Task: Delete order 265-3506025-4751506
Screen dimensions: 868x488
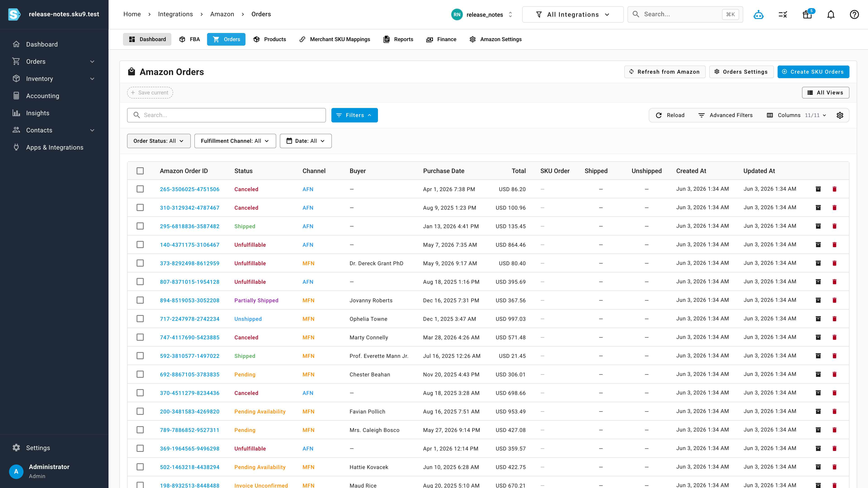Action: coord(835,189)
